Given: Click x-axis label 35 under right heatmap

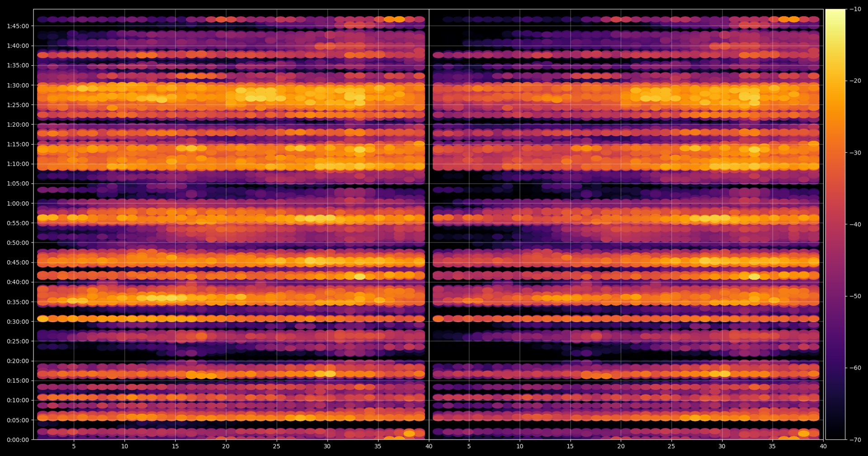Looking at the screenshot, I should point(773,446).
